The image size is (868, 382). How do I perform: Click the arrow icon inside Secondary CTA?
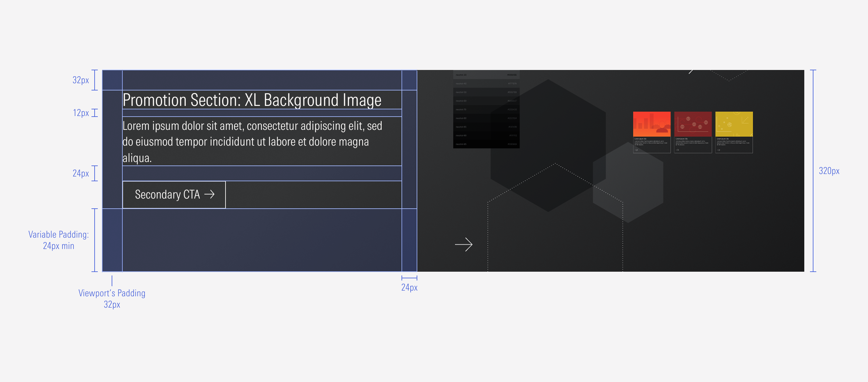point(209,194)
